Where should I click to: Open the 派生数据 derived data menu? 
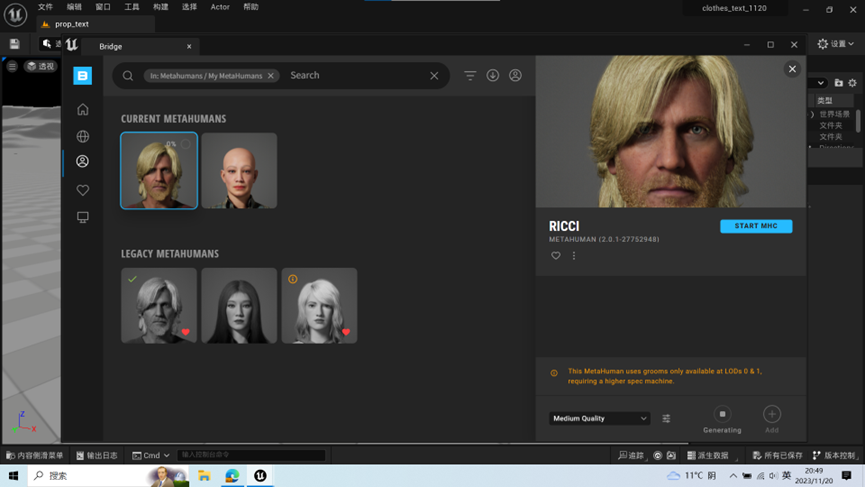(x=708, y=456)
